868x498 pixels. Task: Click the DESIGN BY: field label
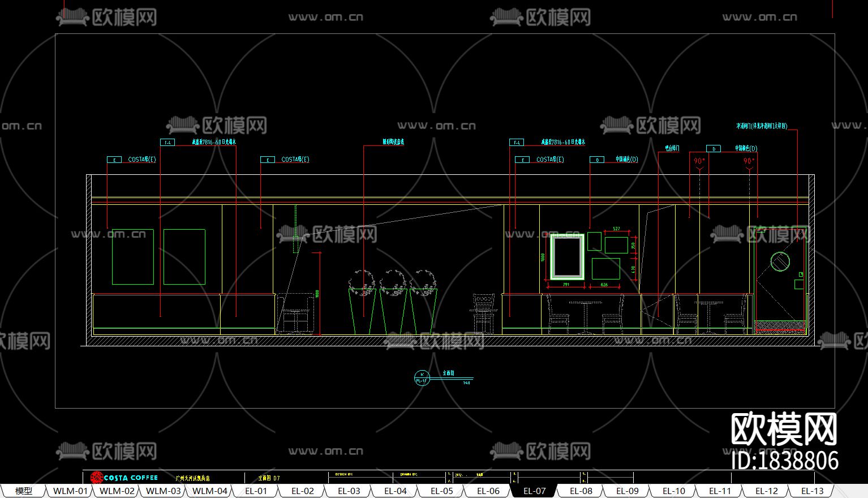tap(344, 474)
